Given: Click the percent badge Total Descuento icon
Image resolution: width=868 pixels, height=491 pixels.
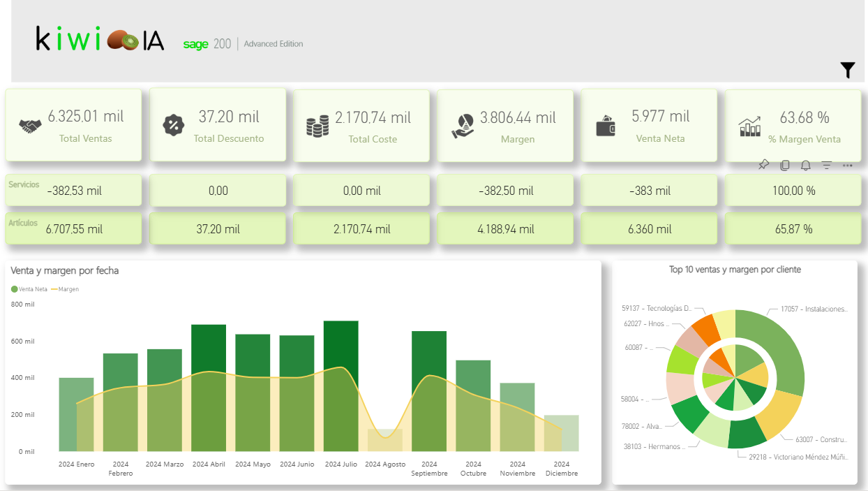Looking at the screenshot, I should 172,126.
